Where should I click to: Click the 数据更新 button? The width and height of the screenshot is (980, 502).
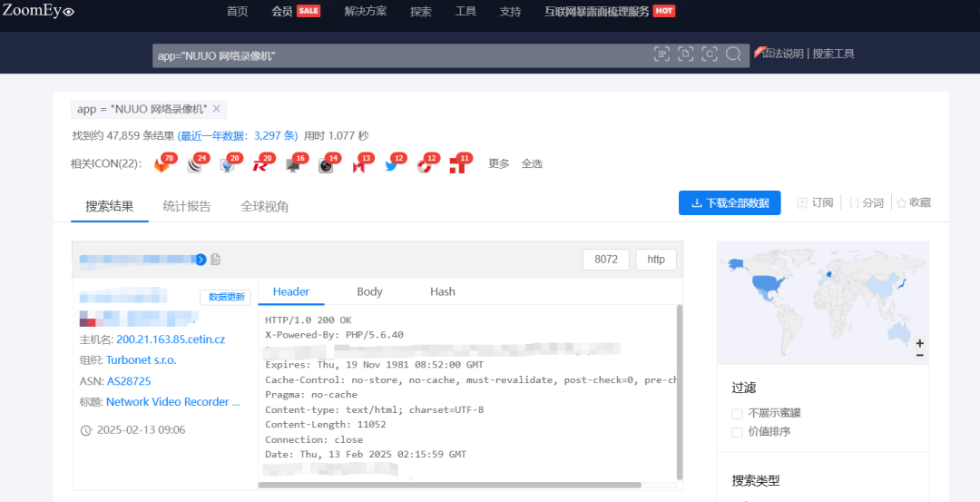click(225, 298)
